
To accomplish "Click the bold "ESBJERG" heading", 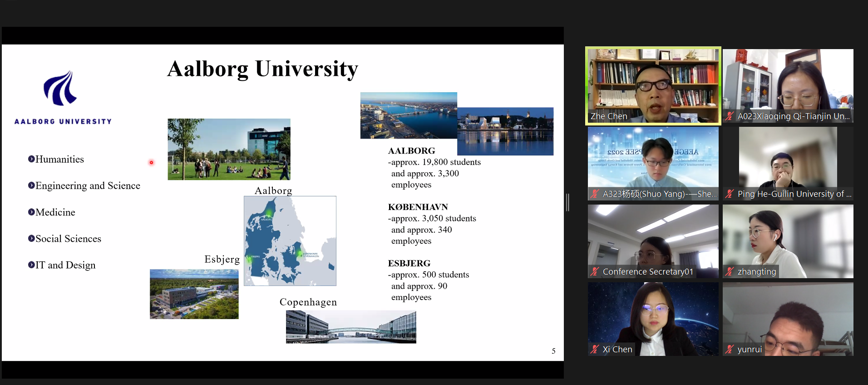I will coord(409,263).
